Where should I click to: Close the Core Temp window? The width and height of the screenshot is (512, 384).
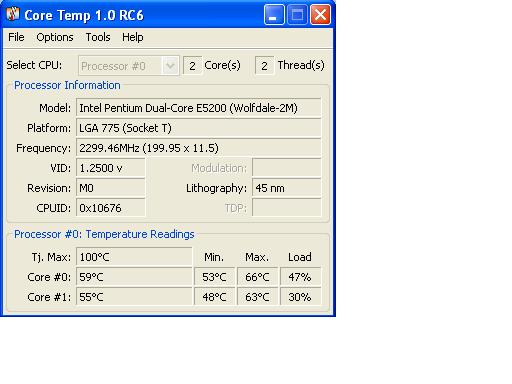pyautogui.click(x=320, y=15)
